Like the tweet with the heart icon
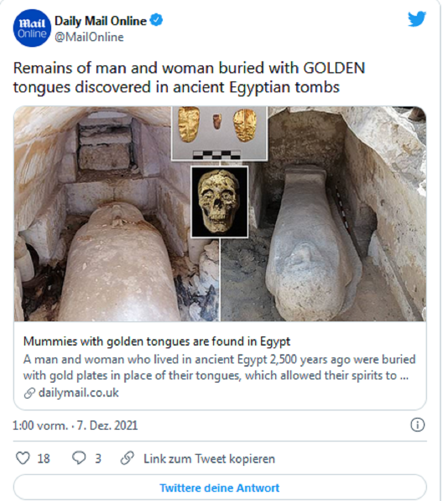This screenshot has width=448, height=501. click(x=23, y=458)
